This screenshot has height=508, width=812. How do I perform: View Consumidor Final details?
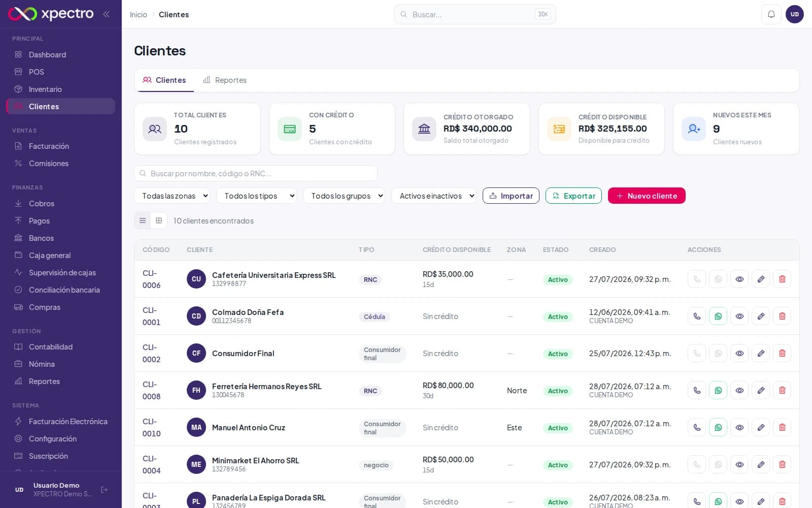click(739, 353)
